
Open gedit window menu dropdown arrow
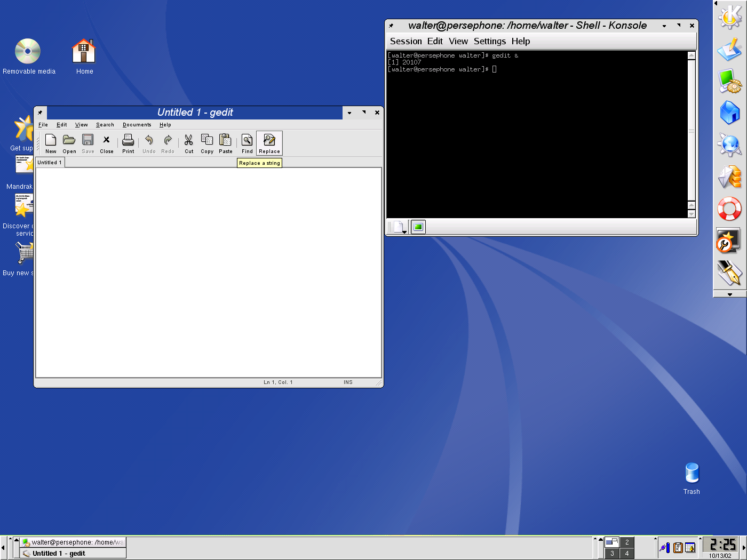coord(349,113)
